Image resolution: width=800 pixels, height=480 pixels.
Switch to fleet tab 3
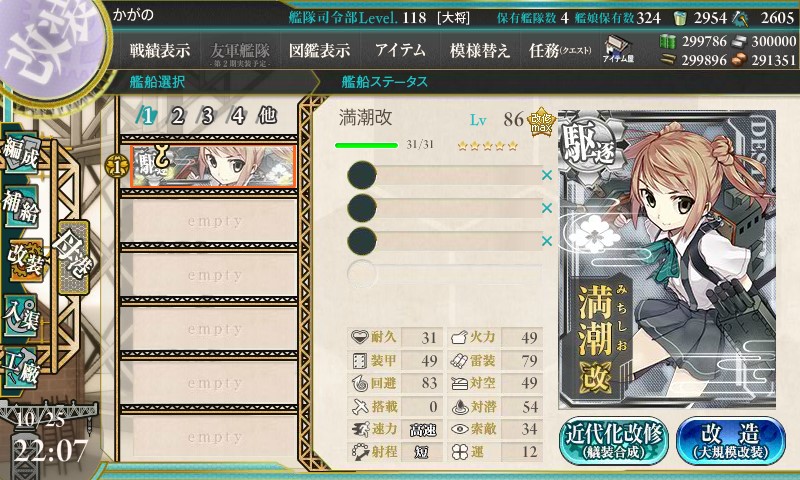207,116
